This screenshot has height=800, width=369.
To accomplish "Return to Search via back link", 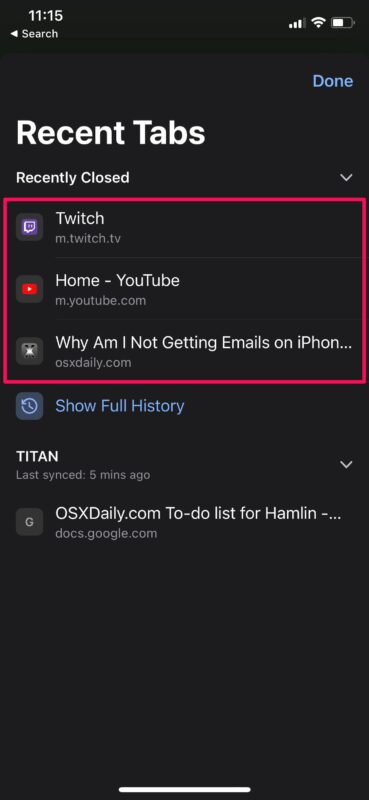I will [34, 34].
